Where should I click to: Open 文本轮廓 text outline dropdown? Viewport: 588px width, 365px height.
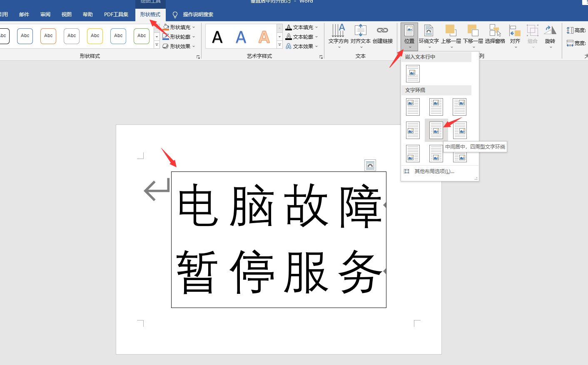(302, 37)
